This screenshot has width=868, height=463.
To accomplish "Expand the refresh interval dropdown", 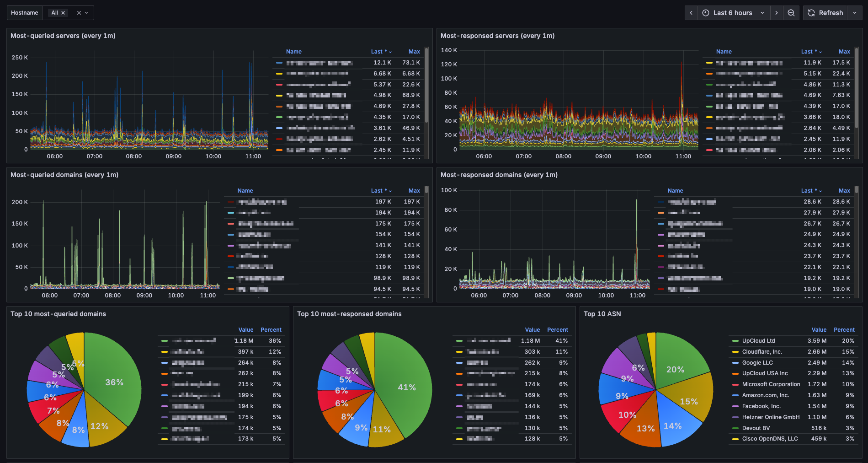I will coord(855,13).
